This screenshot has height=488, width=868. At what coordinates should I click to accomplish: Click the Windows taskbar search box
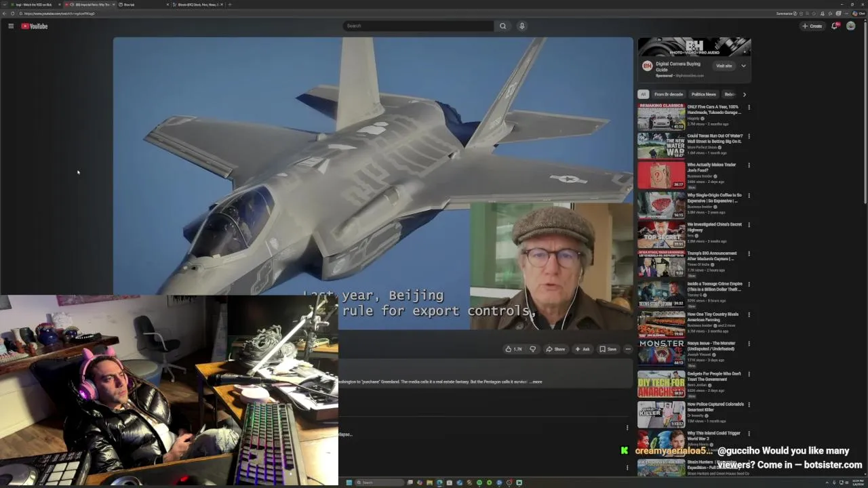point(380,483)
